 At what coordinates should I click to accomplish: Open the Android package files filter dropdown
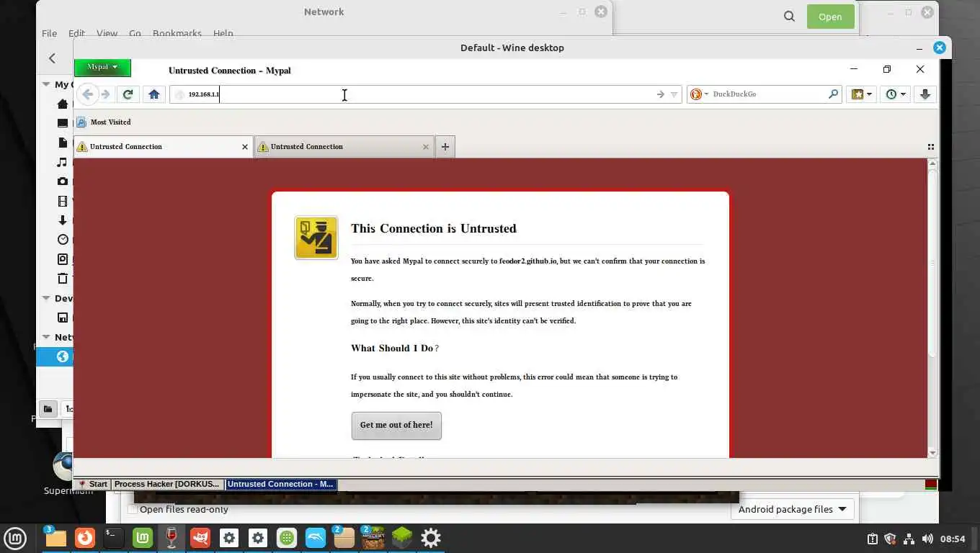point(793,509)
